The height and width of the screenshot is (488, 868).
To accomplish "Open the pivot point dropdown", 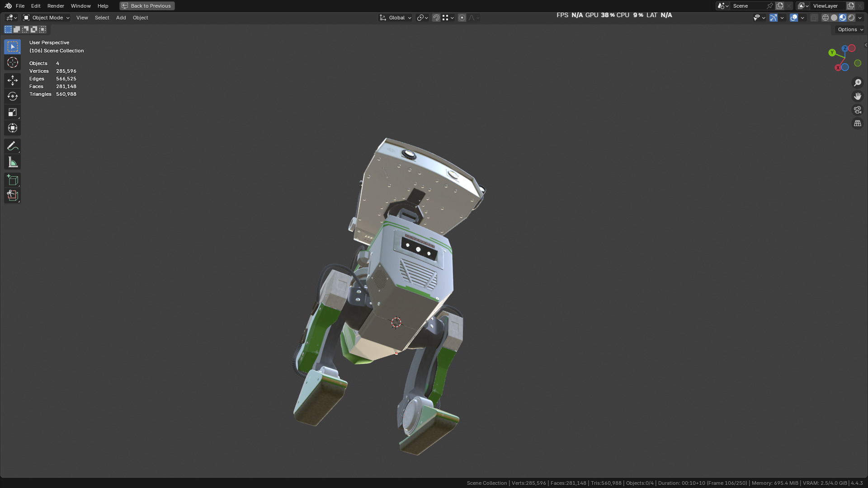I will pos(422,18).
